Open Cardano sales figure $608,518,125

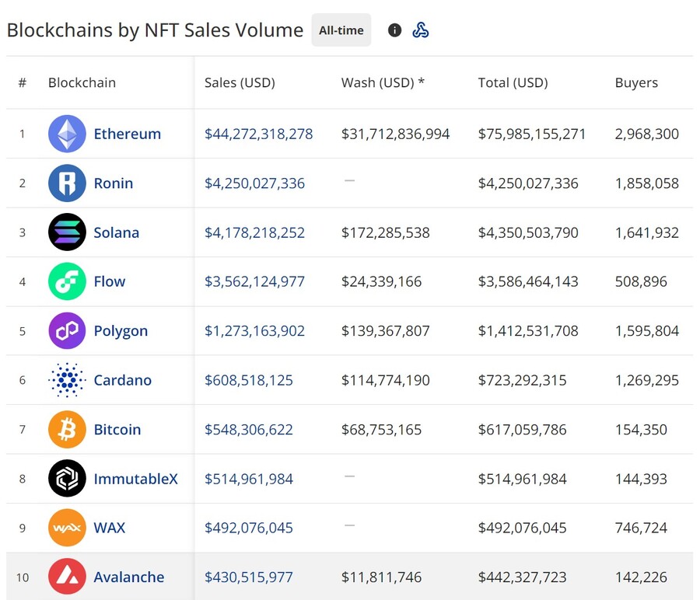coord(249,380)
